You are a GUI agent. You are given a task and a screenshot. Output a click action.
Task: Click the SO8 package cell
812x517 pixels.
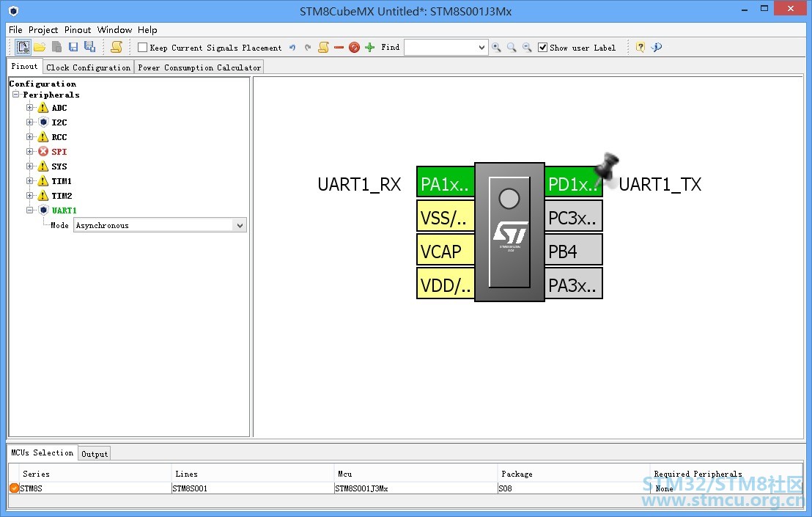pos(574,488)
